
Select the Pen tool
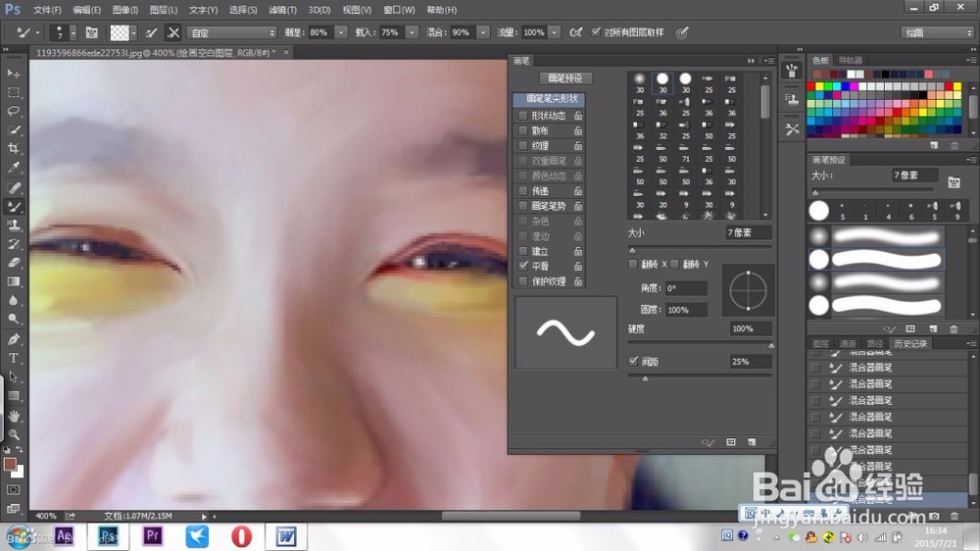[13, 339]
